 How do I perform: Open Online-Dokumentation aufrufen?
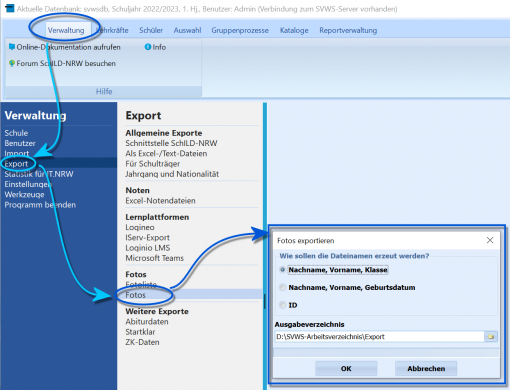click(68, 47)
